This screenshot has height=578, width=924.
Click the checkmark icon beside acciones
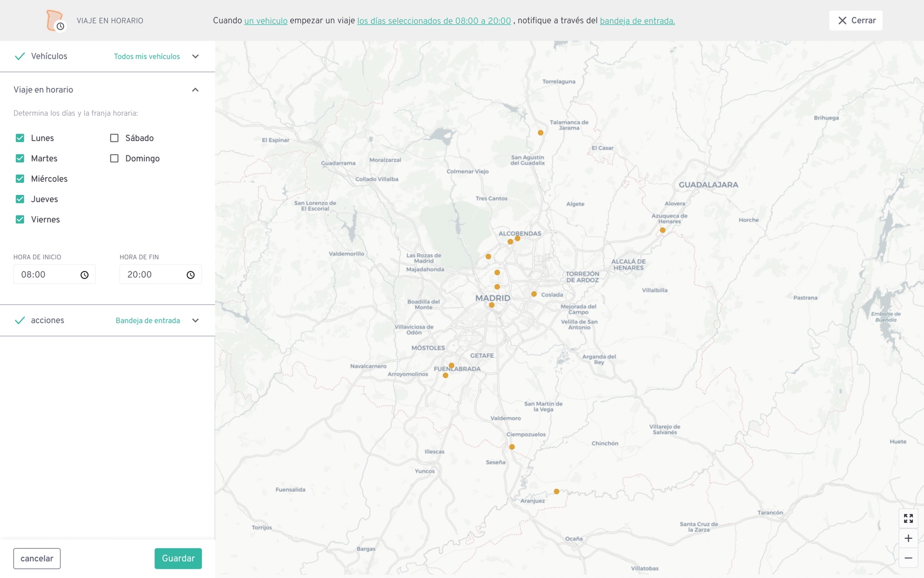20,320
